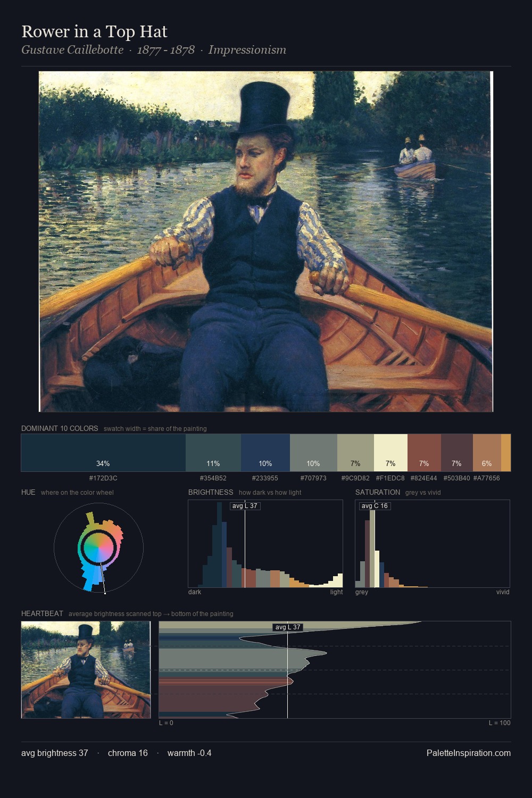Viewport: 532px width, 798px height.
Task: Select the #503B40 dark plum swatch
Action: click(457, 453)
